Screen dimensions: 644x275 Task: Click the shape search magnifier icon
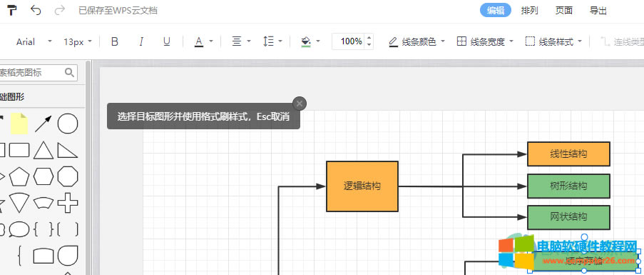(x=69, y=73)
